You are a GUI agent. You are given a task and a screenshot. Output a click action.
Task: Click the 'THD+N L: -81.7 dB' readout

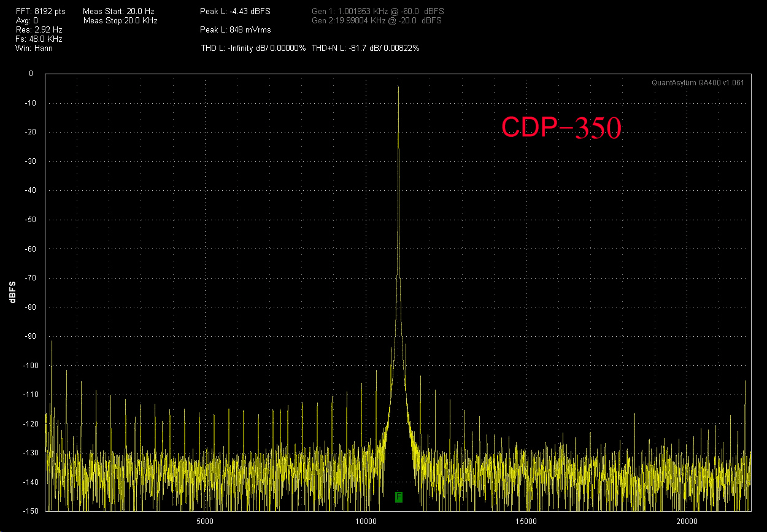point(346,48)
